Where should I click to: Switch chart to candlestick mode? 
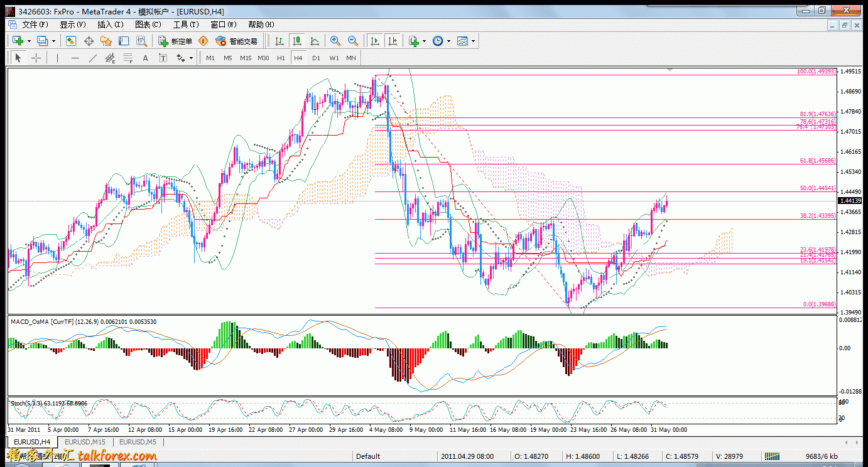297,41
